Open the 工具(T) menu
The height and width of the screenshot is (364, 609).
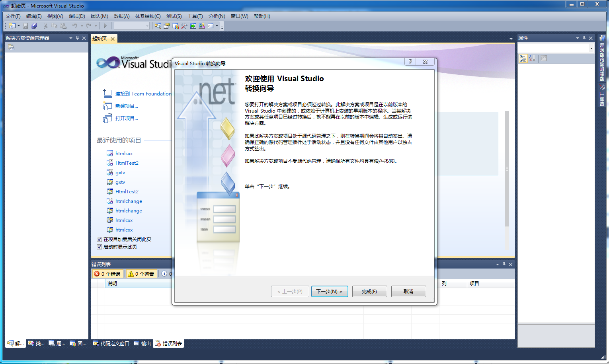(x=195, y=16)
